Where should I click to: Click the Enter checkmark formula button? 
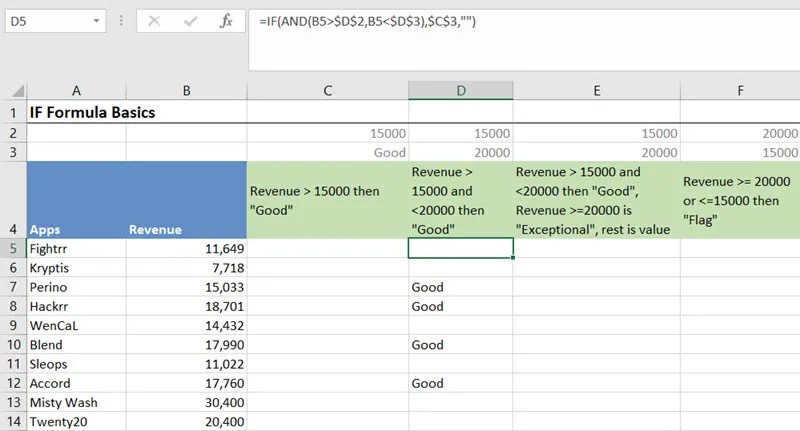point(190,20)
